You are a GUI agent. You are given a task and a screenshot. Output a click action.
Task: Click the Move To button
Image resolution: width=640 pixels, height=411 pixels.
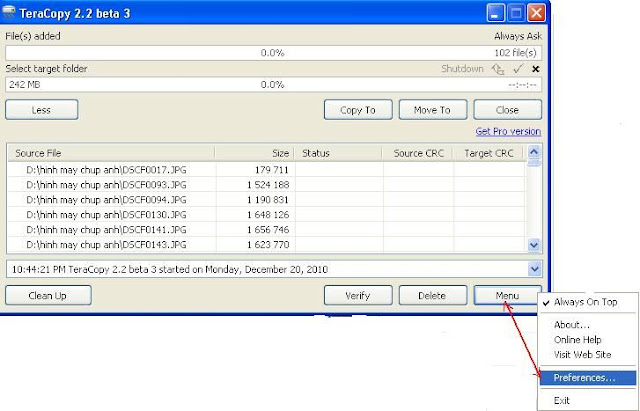pyautogui.click(x=433, y=110)
